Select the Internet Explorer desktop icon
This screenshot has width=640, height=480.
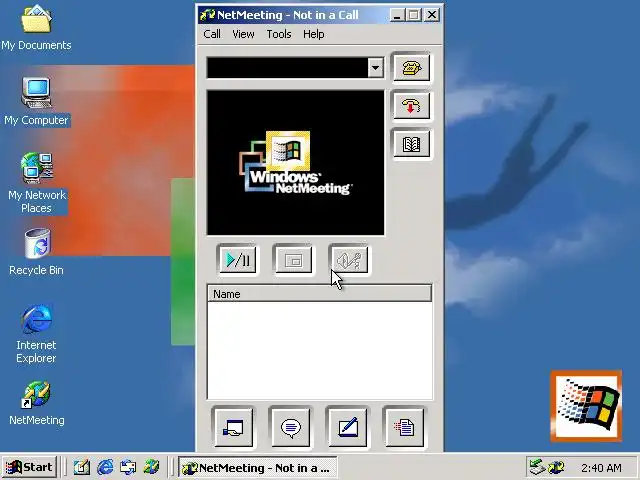pyautogui.click(x=36, y=333)
